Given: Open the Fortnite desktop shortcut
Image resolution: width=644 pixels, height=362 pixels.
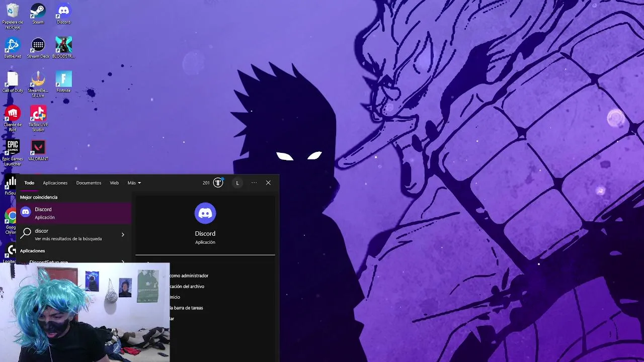Looking at the screenshot, I should coord(63,82).
